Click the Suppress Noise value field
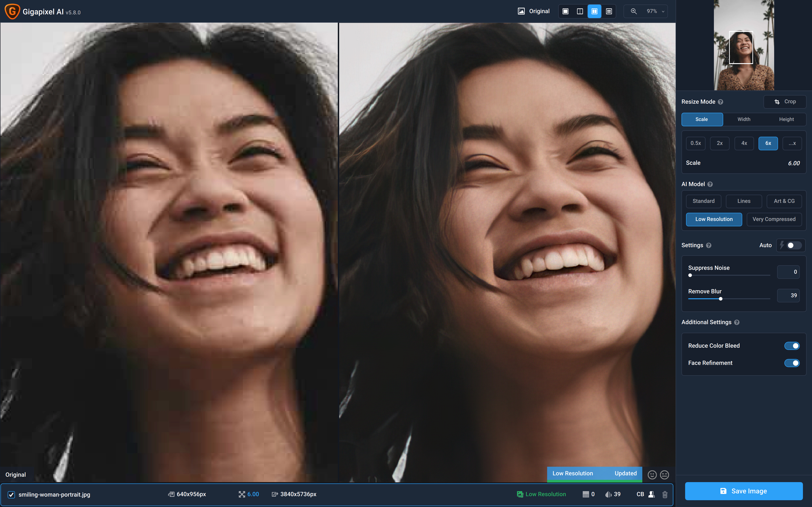812x507 pixels. click(x=788, y=272)
